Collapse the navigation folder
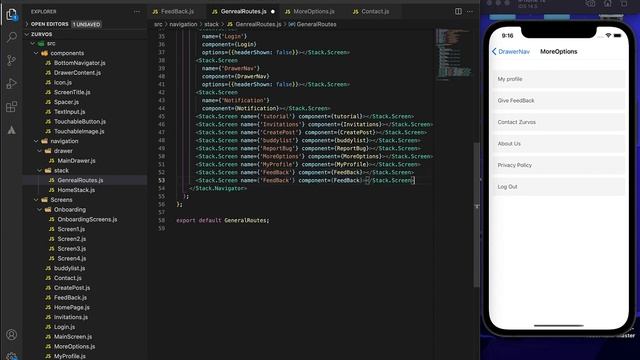The width and height of the screenshot is (640, 360). click(x=64, y=141)
